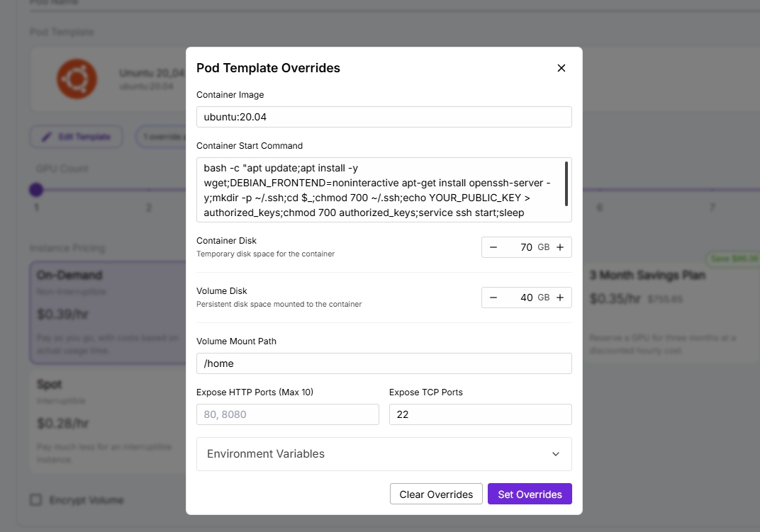Focus the Volume Mount Path field
This screenshot has height=532, width=760.
click(x=384, y=363)
